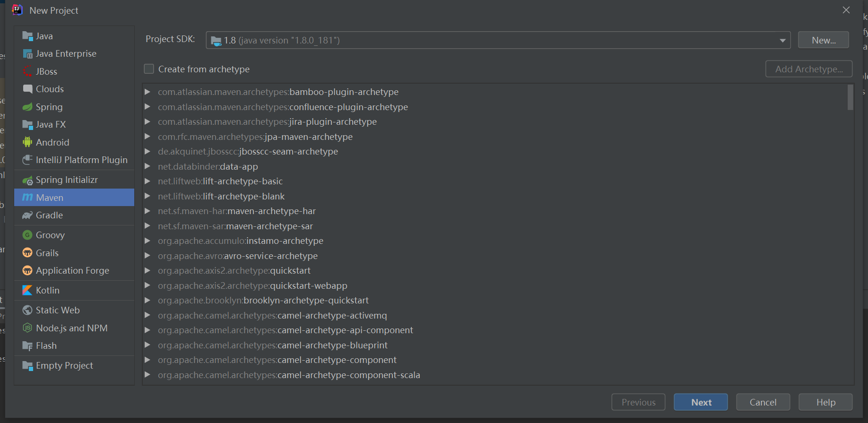Screen dimensions: 868x423
Task: Expand lift-archetype-blank entry
Action: (x=148, y=196)
